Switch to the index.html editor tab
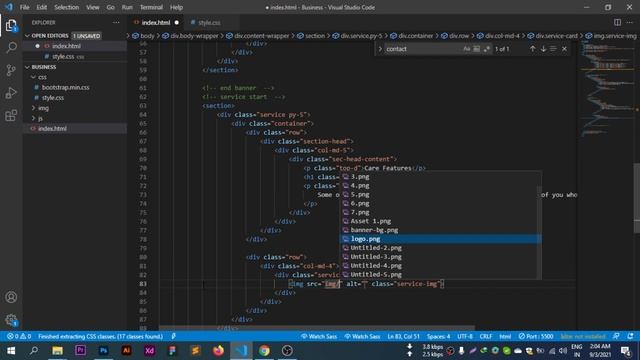Screen dimensions: 640x360 tap(156, 22)
